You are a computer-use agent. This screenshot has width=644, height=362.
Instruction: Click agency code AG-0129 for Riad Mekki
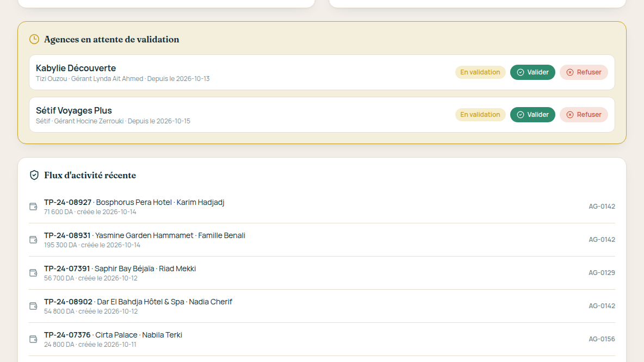point(602,273)
